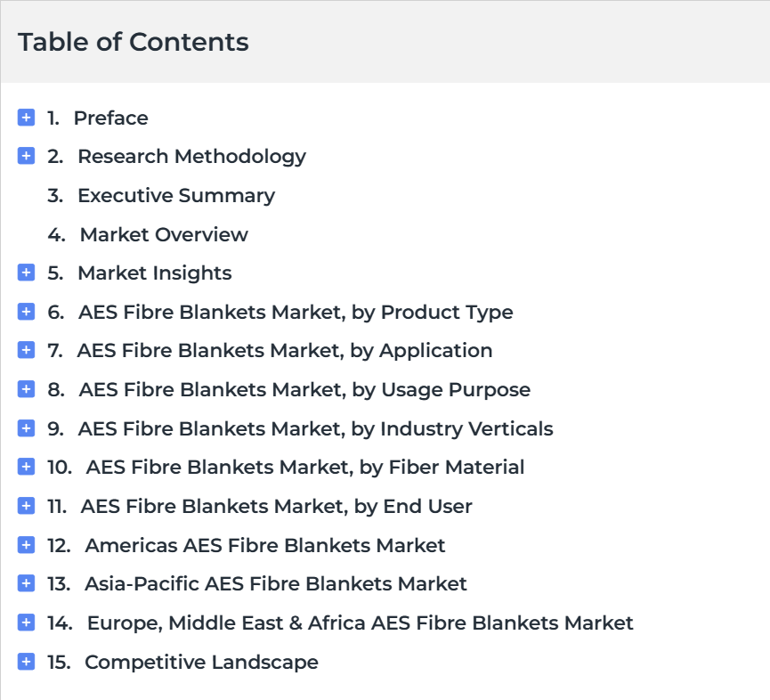Expand the Preface section plus icon
The width and height of the screenshot is (770, 700).
pos(26,118)
